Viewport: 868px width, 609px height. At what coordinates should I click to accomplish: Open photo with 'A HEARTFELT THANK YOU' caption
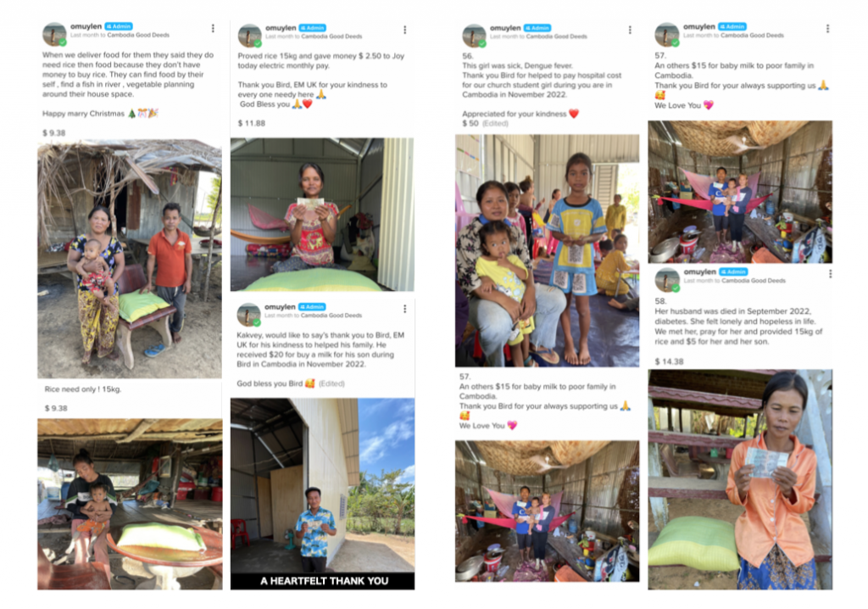[322, 494]
